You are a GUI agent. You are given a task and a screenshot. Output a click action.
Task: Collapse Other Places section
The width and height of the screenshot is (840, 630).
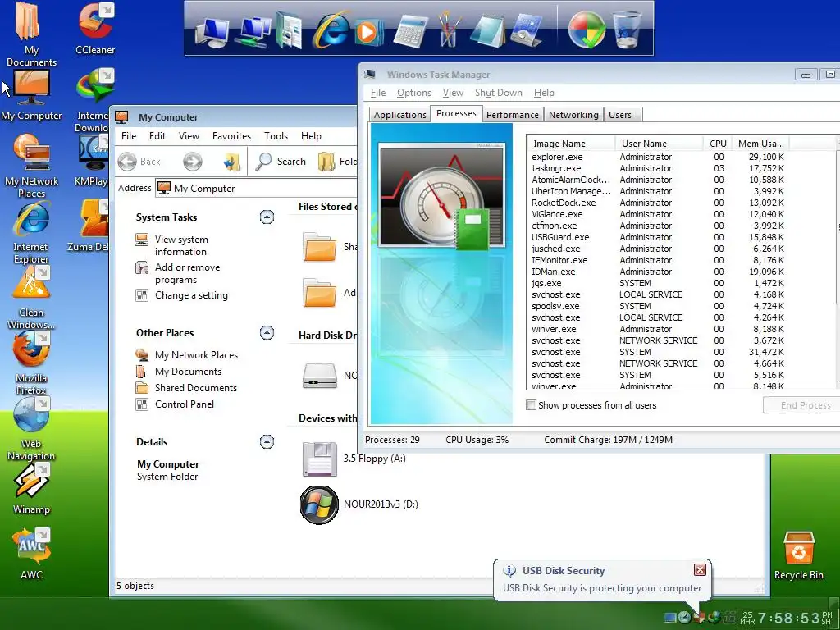pyautogui.click(x=267, y=333)
